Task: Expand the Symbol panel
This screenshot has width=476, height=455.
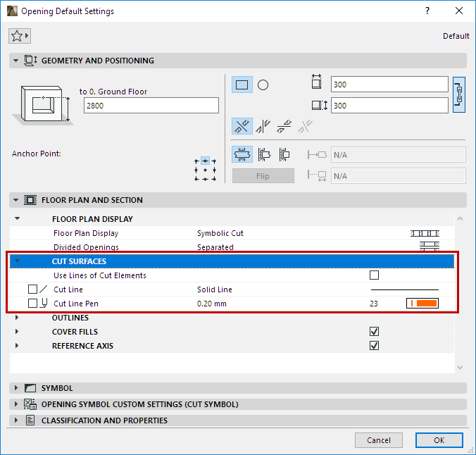Action: 16,388
